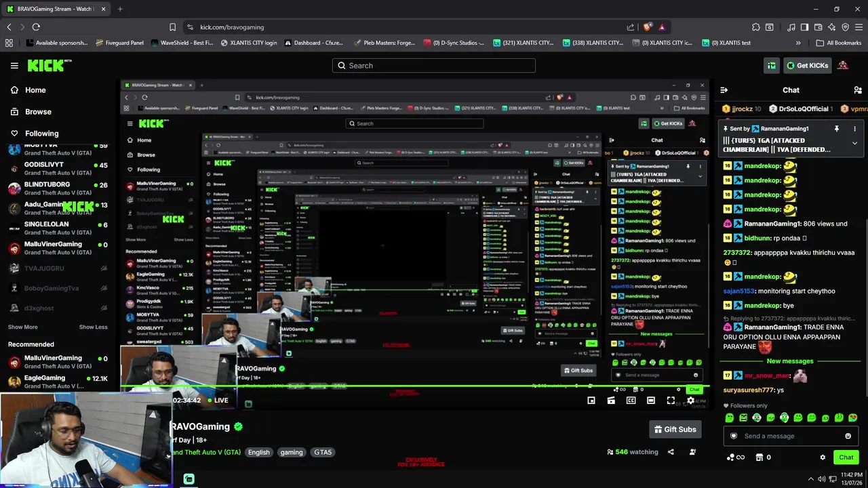Toggle fullscreen in the player controls
This screenshot has height=488, width=868.
(671, 401)
